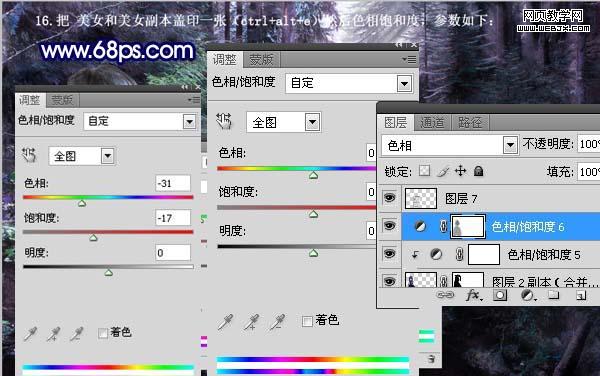Switch to 调整 tab in middle panel

pyautogui.click(x=225, y=60)
